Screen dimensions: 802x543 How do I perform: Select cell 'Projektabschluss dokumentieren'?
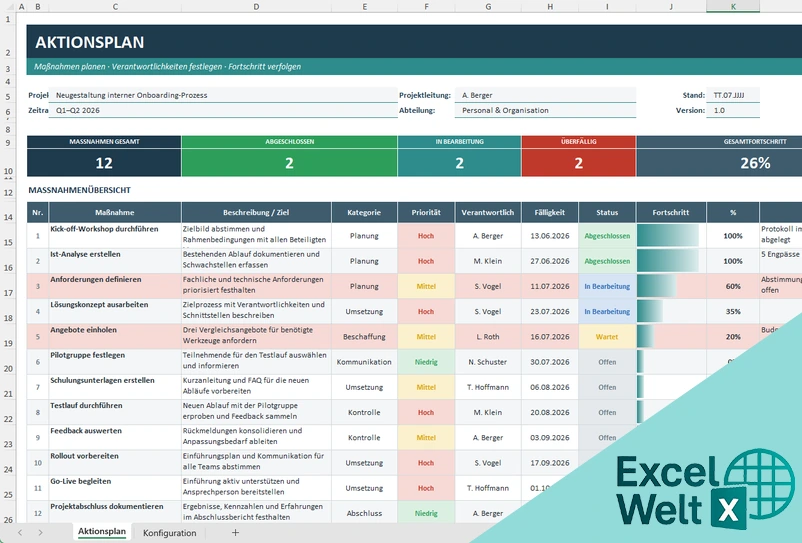(x=115, y=513)
